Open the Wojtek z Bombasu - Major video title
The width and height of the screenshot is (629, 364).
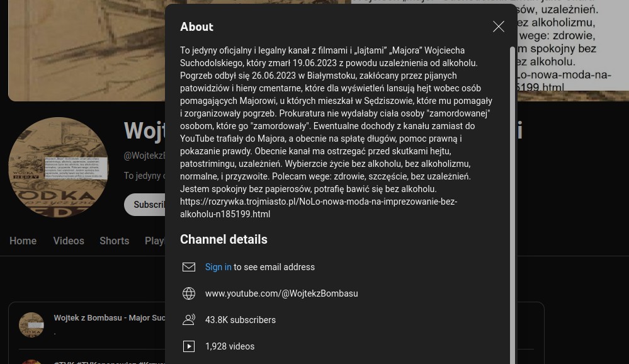coord(110,318)
